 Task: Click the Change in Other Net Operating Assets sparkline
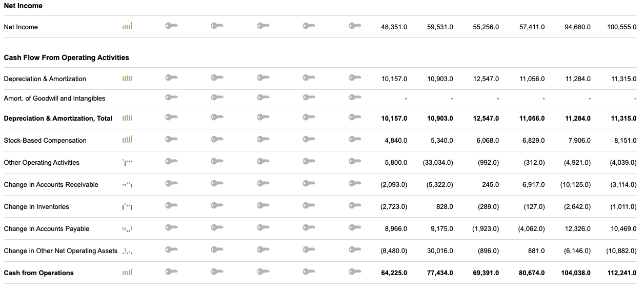pyautogui.click(x=127, y=251)
